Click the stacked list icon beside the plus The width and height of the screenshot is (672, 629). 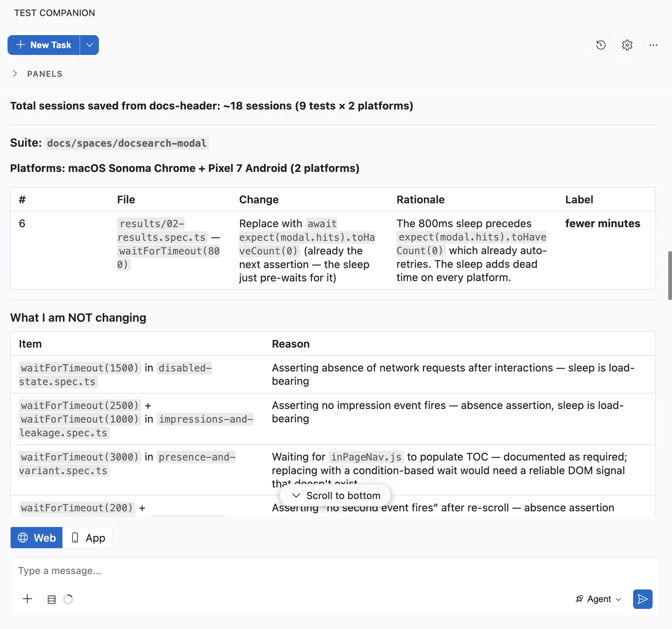[x=52, y=599]
